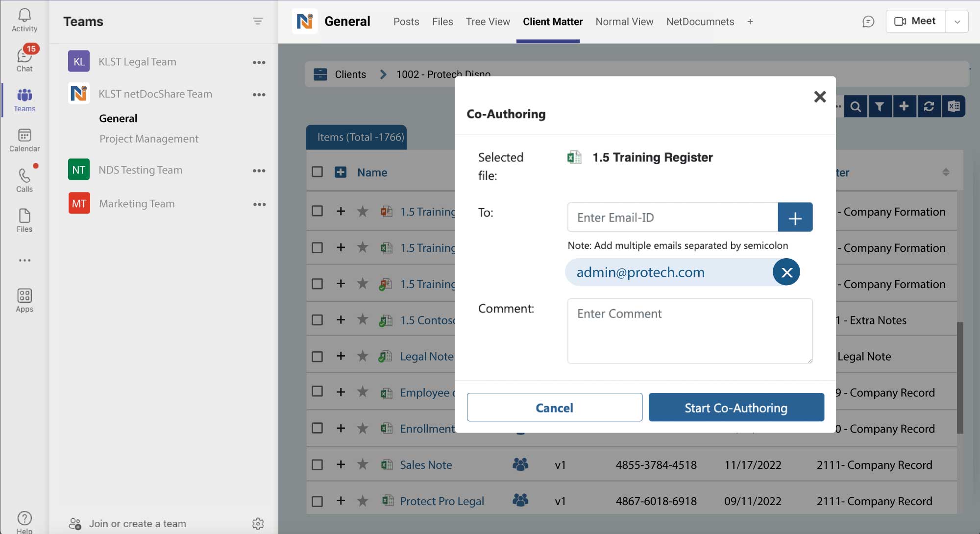Start a meeting with Meet button
This screenshot has width=980, height=534.
click(x=915, y=21)
